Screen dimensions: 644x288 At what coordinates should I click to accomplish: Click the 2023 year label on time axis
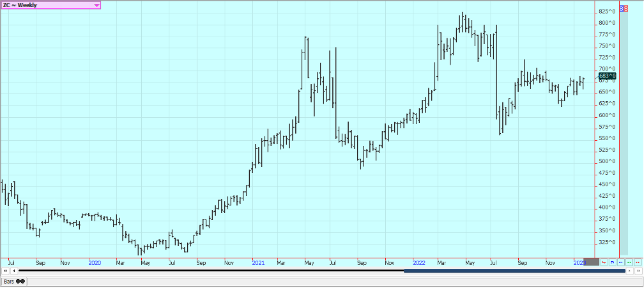[x=579, y=262]
